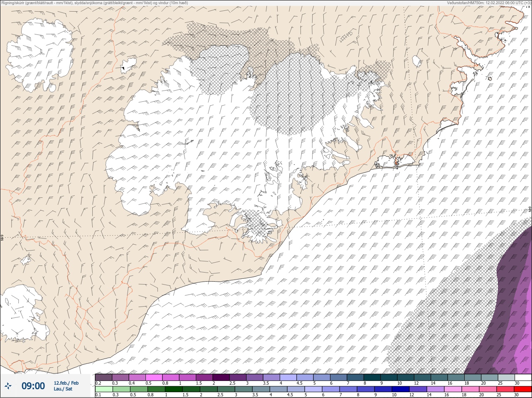Pick the red lower legend swatch above 30
This screenshot has height=398, width=532.
click(523, 389)
